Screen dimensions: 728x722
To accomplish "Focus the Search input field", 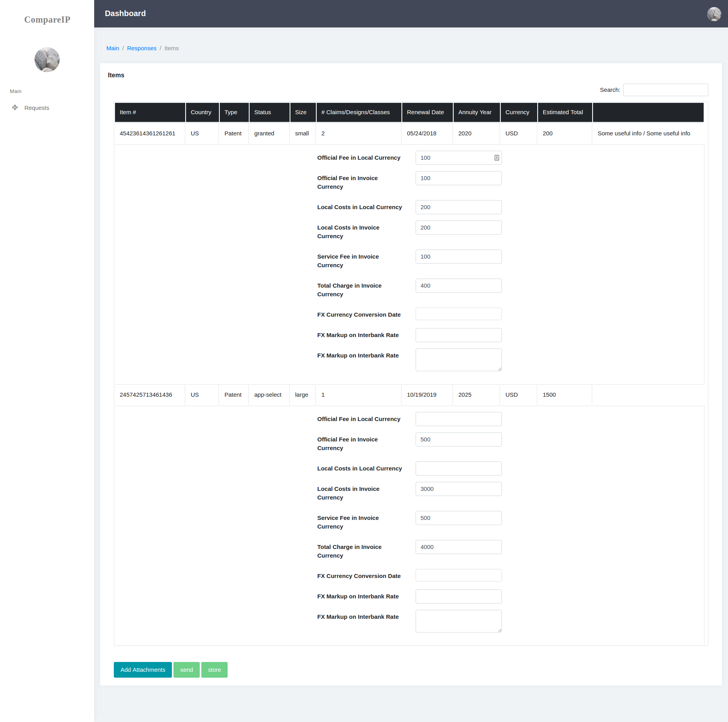I will pos(665,90).
